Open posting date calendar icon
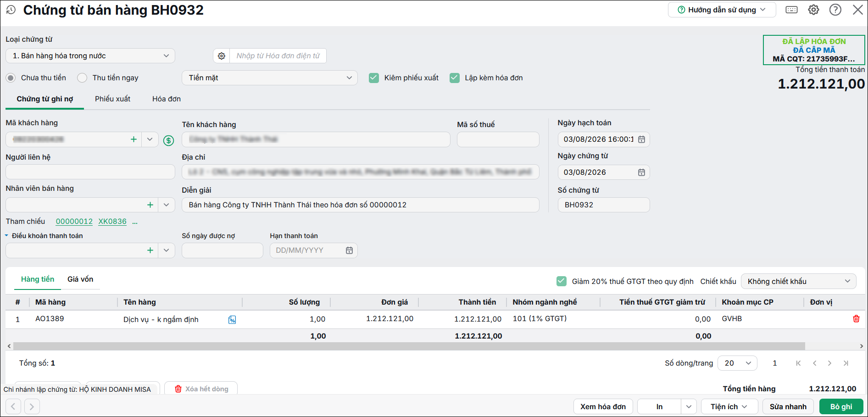The image size is (868, 417). tap(641, 139)
